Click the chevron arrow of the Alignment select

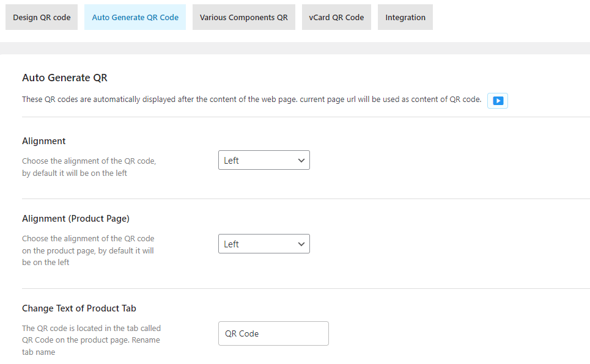click(301, 161)
